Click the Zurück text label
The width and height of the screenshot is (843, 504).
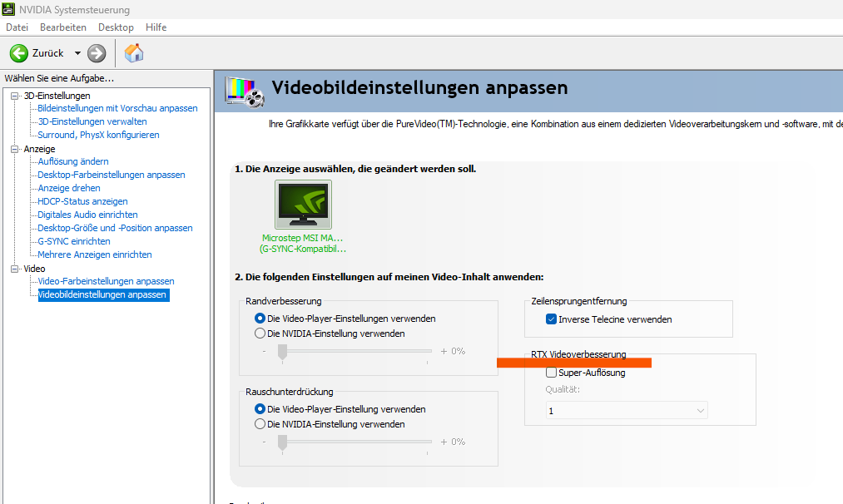[47, 53]
